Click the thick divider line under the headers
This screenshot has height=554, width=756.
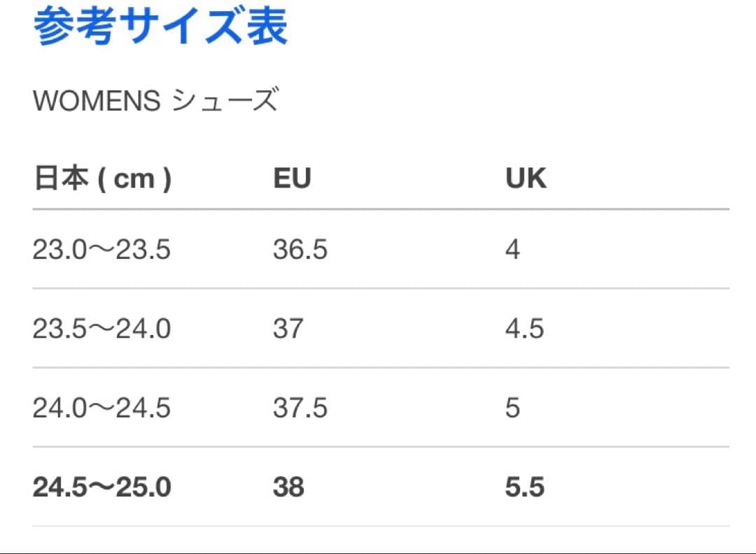click(381, 209)
